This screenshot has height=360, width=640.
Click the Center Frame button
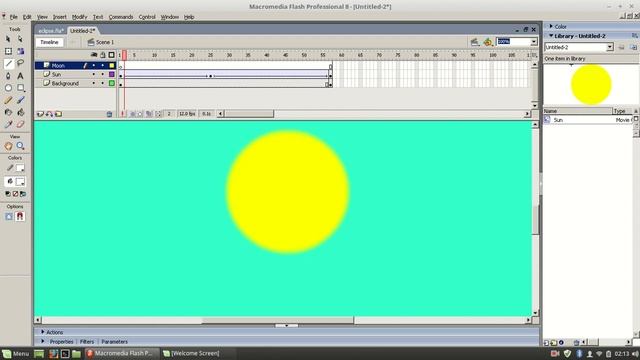pyautogui.click(x=122, y=114)
